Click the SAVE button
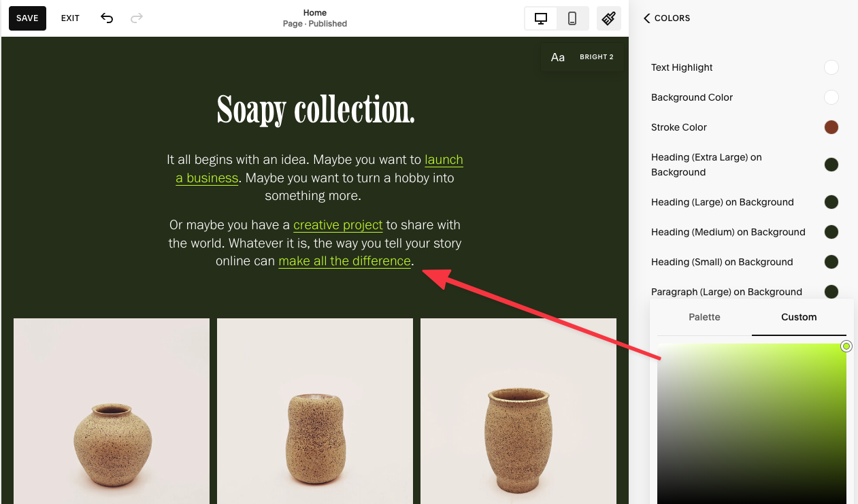This screenshot has width=858, height=504. (x=27, y=18)
